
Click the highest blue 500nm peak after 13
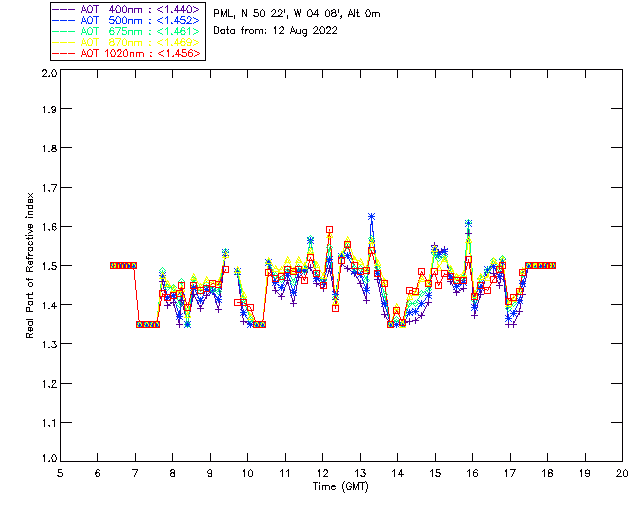coord(371,217)
